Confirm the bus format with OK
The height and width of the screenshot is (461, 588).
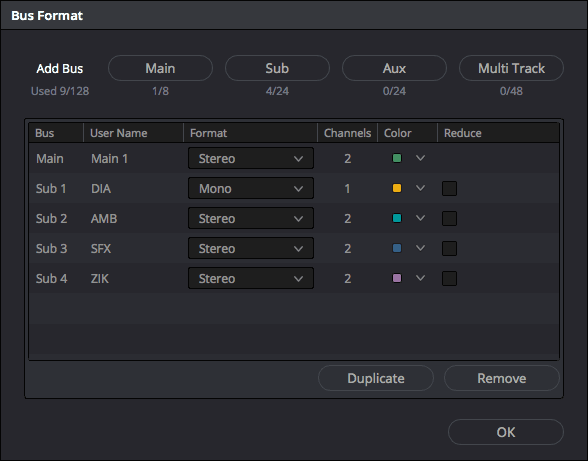click(x=506, y=432)
